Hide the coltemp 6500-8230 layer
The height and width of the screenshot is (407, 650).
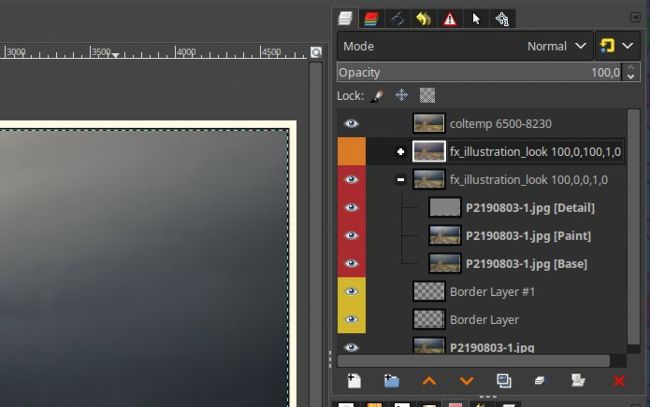tap(351, 124)
